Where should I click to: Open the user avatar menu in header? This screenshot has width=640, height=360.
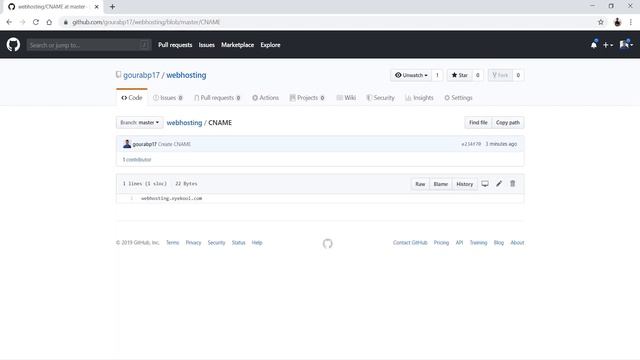tap(626, 44)
